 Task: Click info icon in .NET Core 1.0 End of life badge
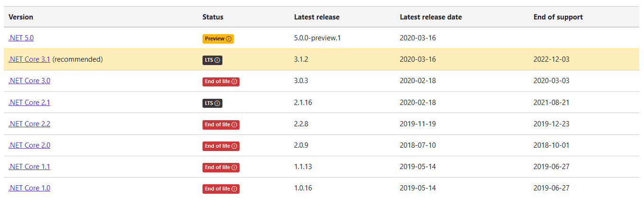pos(234,189)
